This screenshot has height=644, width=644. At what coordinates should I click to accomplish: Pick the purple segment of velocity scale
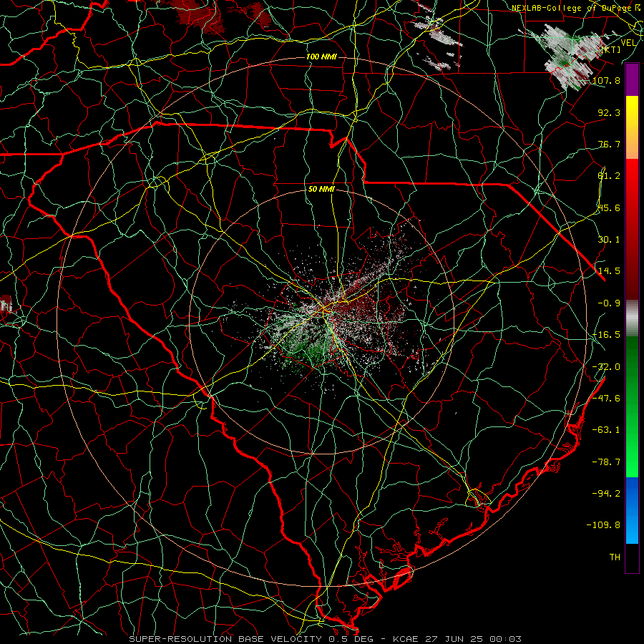pos(632,79)
